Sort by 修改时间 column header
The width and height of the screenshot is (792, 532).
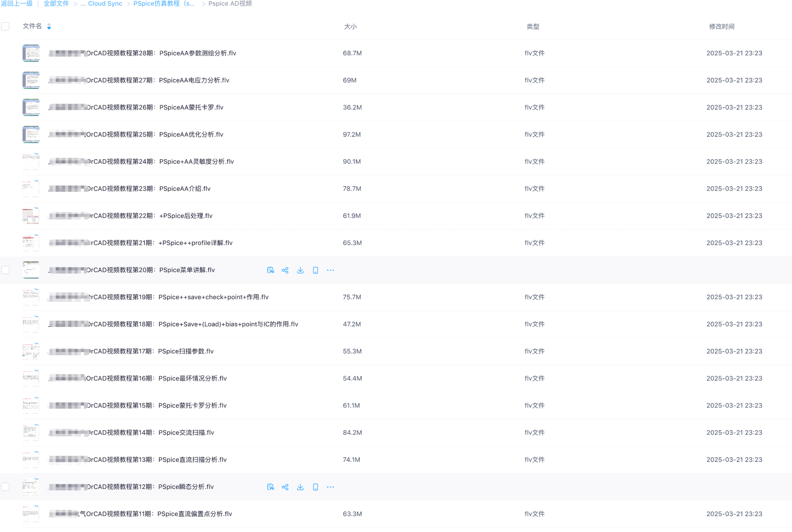pos(721,26)
